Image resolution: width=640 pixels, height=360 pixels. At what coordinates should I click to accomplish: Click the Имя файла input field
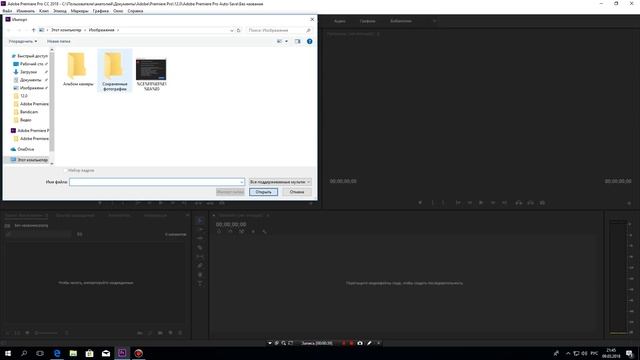coord(157,182)
